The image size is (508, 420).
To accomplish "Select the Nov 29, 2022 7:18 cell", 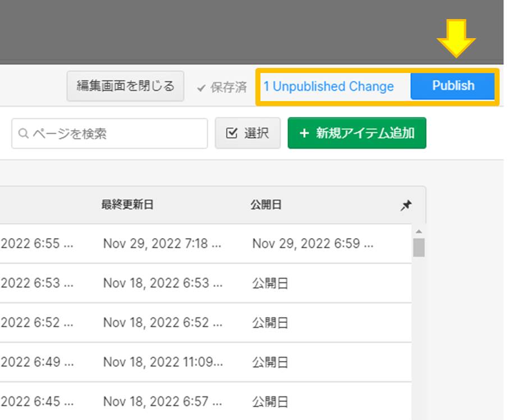I will pos(162,244).
